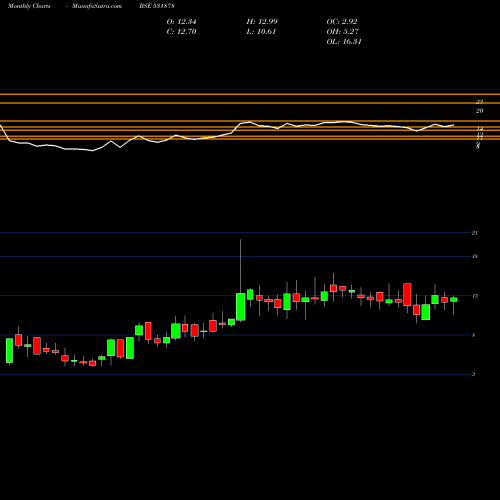Click the 'OH: 5.27' reading
The image size is (500, 500).
(x=343, y=32)
